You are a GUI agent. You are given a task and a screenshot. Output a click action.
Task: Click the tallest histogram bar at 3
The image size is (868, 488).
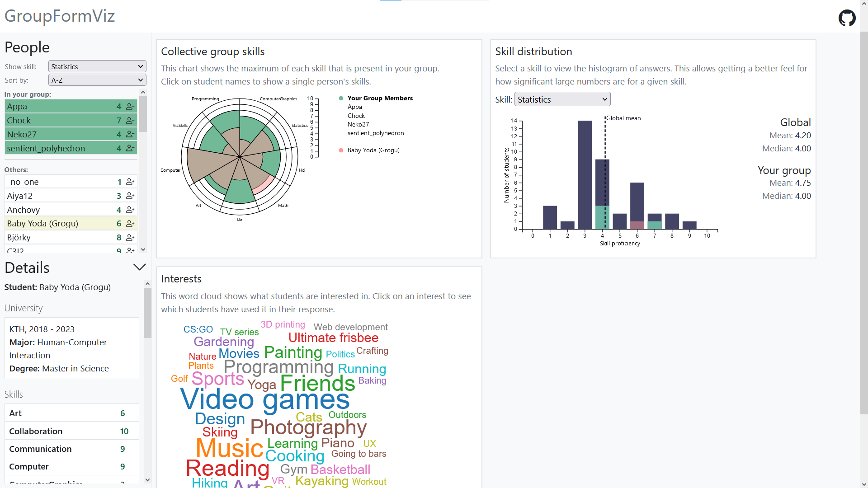(x=585, y=175)
